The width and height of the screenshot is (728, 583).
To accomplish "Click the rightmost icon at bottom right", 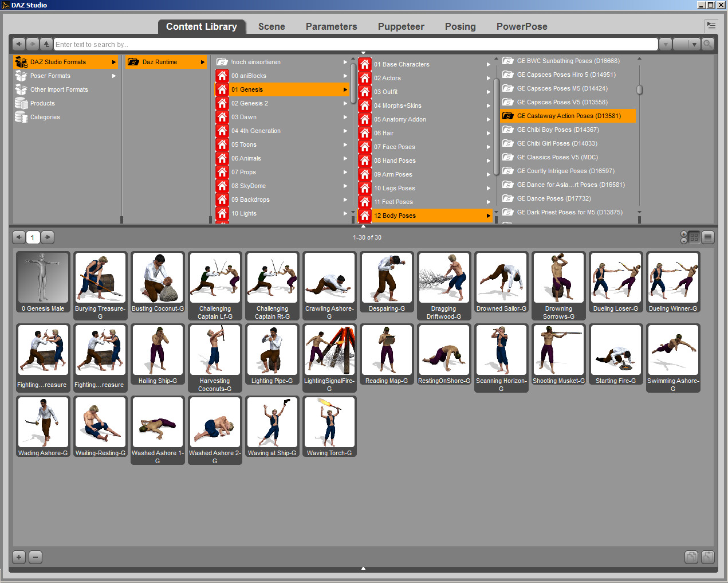I will [708, 557].
